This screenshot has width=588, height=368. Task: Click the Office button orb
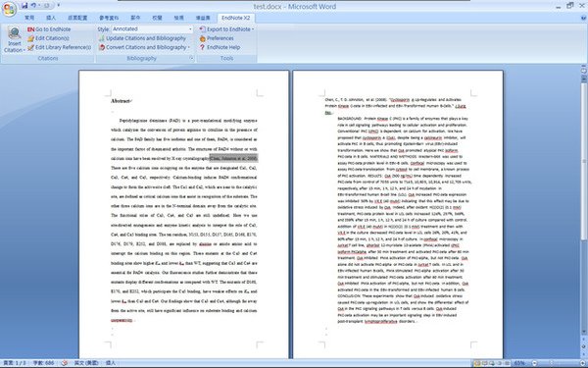coord(9,9)
